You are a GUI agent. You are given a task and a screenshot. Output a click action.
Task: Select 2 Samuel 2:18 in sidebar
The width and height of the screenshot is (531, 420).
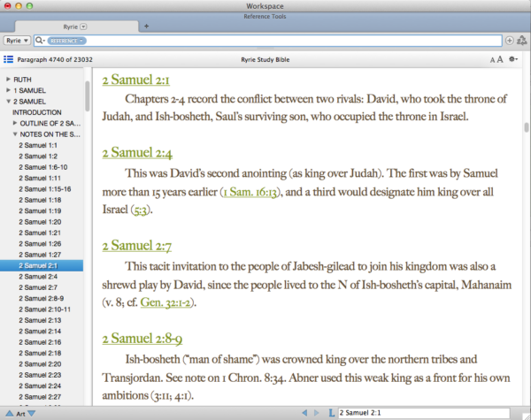pos(40,353)
